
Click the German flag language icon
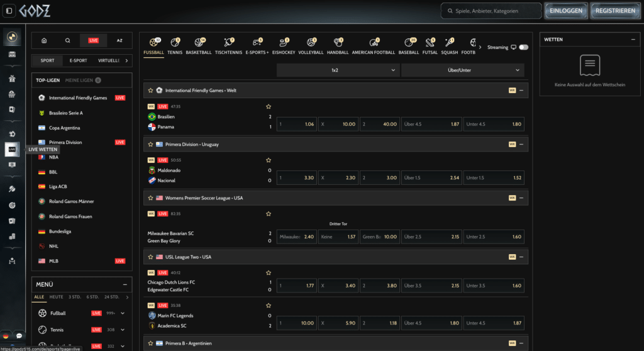(x=6, y=336)
